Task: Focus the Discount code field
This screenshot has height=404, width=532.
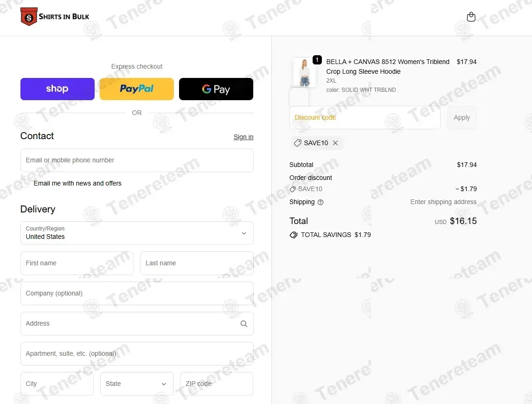Action: click(x=365, y=117)
